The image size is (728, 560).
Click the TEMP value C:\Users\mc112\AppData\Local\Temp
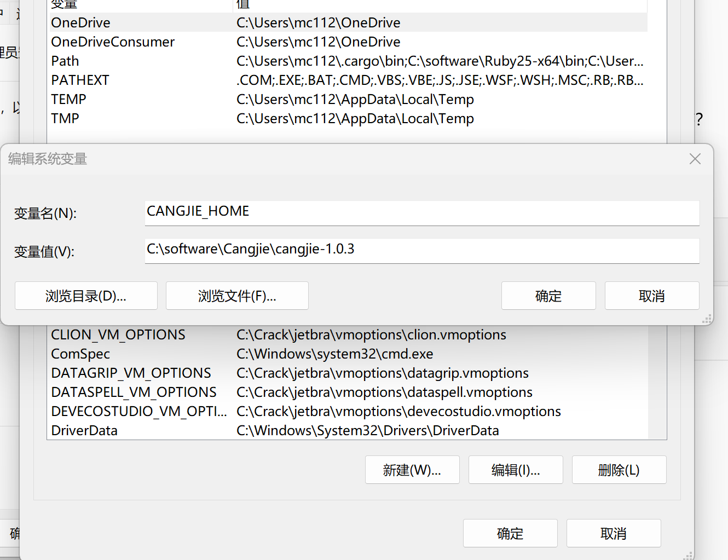[355, 100]
